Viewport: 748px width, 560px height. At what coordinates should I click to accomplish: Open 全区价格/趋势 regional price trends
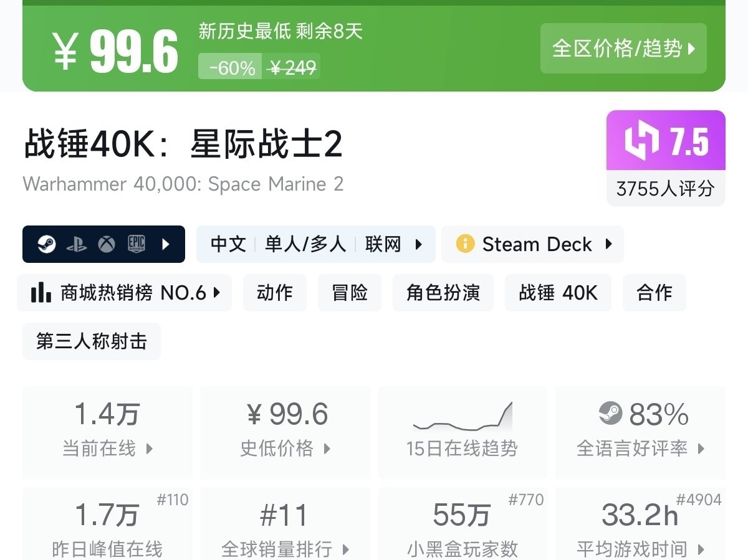point(623,49)
